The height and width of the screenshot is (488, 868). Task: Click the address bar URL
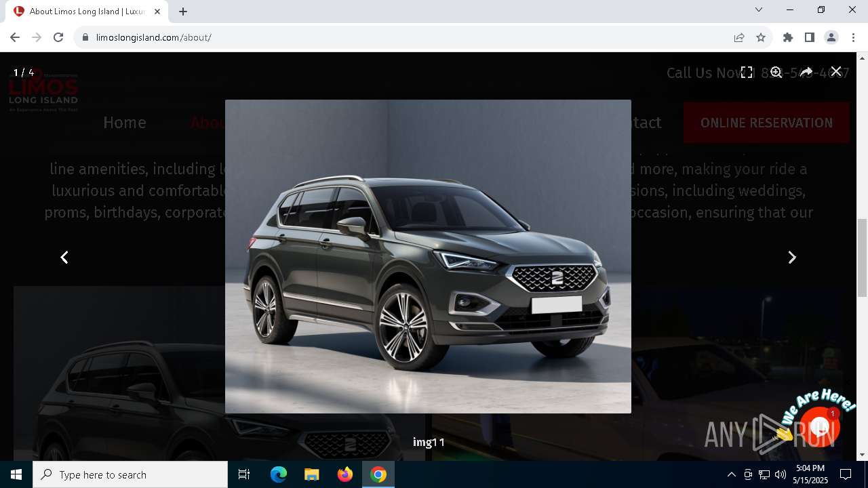tap(154, 37)
